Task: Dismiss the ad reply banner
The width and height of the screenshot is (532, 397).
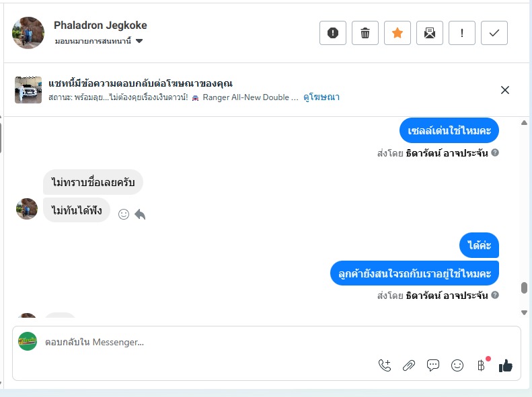Action: [505, 90]
